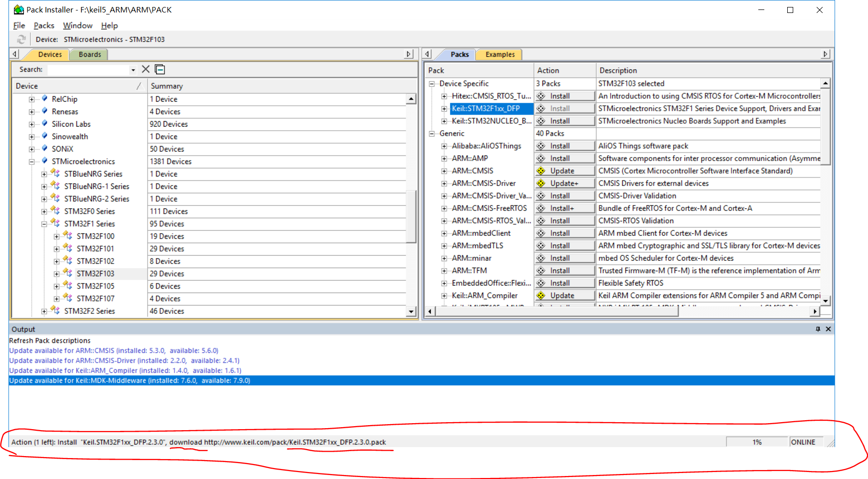Image resolution: width=868 pixels, height=479 pixels.
Task: Open the ARM::CMSIS update available link
Action: point(114,350)
